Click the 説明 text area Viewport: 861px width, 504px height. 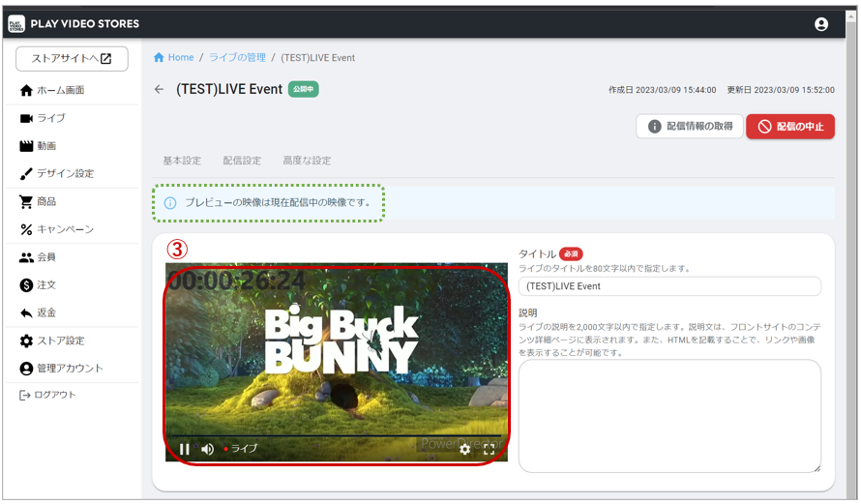click(x=669, y=416)
